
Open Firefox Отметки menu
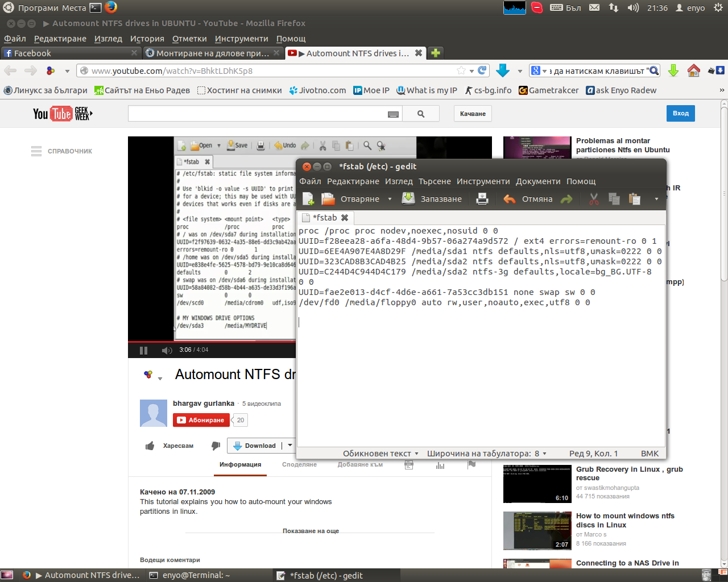189,39
